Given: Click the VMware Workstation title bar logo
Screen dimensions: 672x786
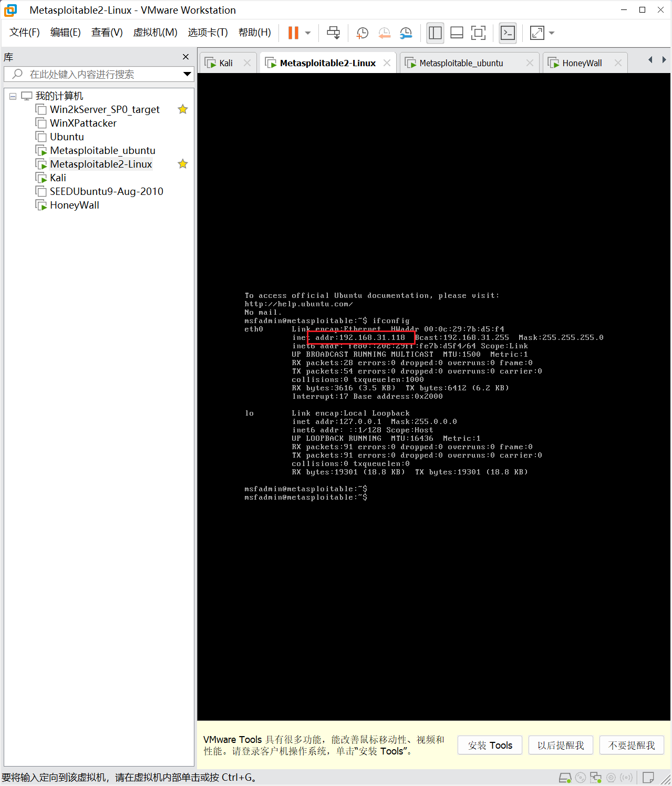Looking at the screenshot, I should pyautogui.click(x=11, y=10).
